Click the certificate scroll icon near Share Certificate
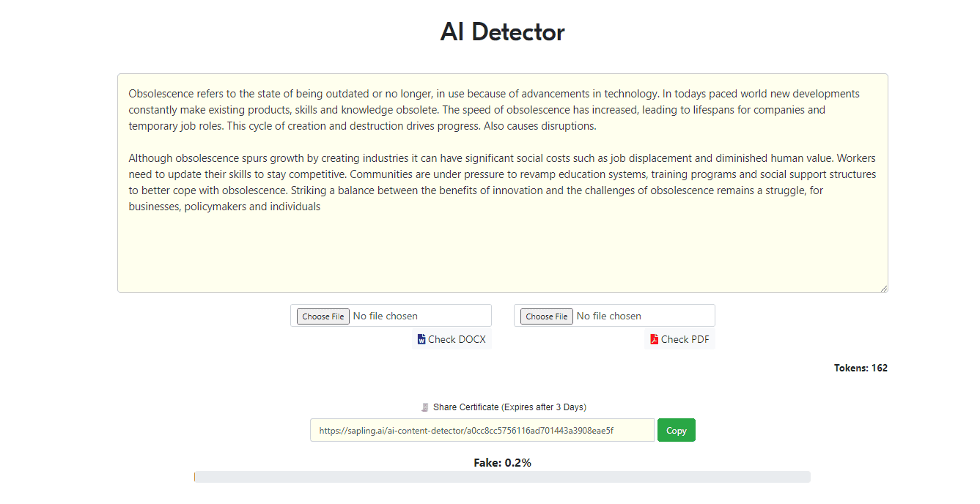This screenshot has height=504, width=980. 424,407
